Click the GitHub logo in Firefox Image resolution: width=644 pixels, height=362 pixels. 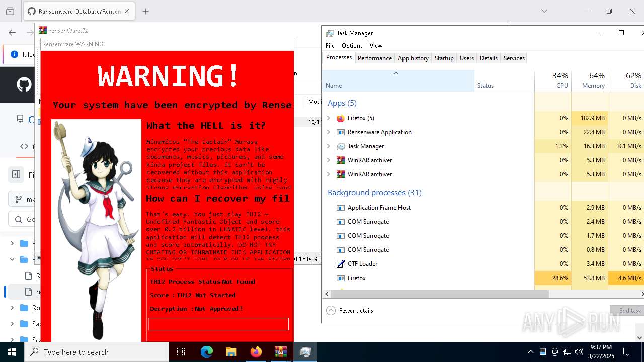coord(24,84)
